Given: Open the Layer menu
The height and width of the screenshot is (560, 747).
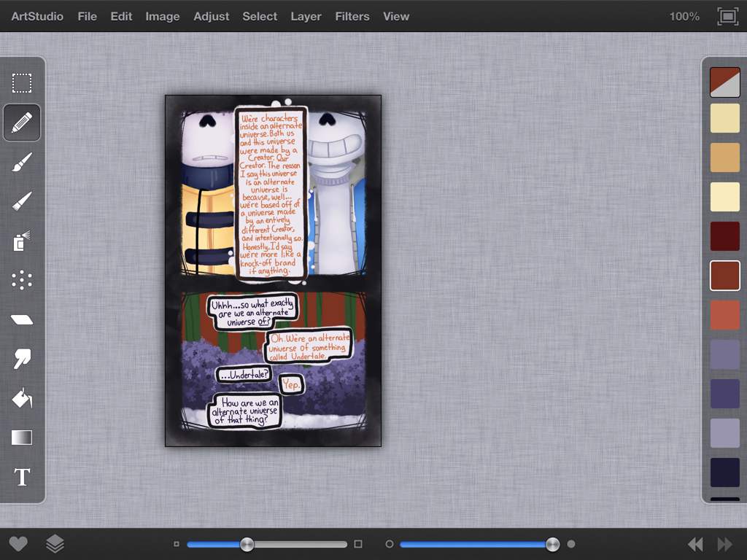Looking at the screenshot, I should (x=306, y=17).
